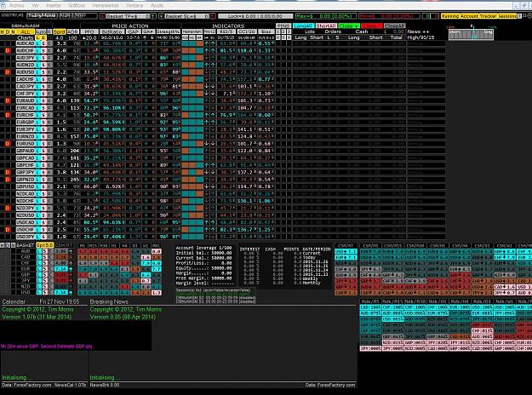Toggle the H button left of BASKET

coord(3,245)
